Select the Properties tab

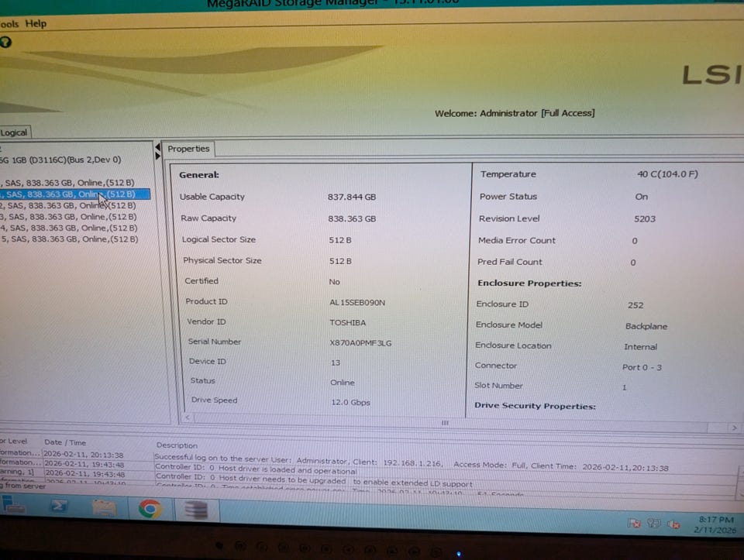tap(188, 149)
